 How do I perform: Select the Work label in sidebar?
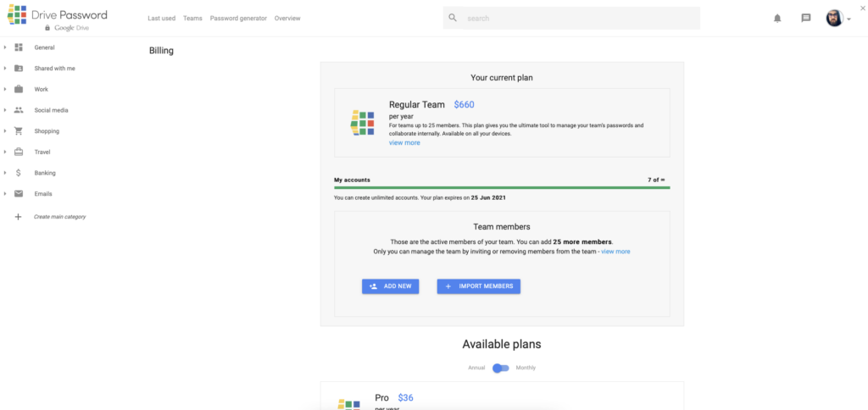pos(41,89)
